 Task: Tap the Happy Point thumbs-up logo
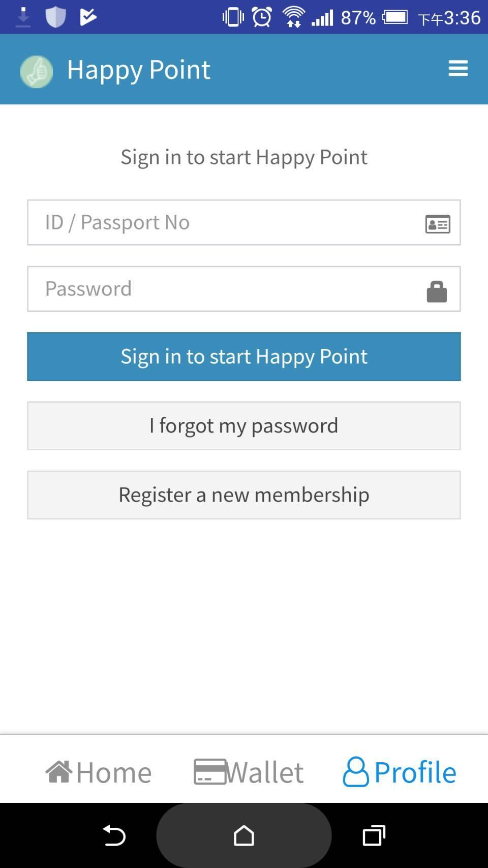coord(37,71)
